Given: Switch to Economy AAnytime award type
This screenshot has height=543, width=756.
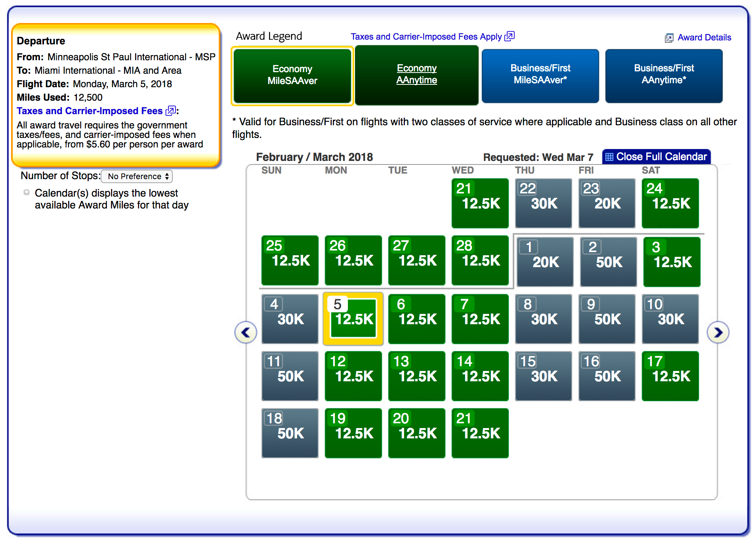Looking at the screenshot, I should 416,75.
